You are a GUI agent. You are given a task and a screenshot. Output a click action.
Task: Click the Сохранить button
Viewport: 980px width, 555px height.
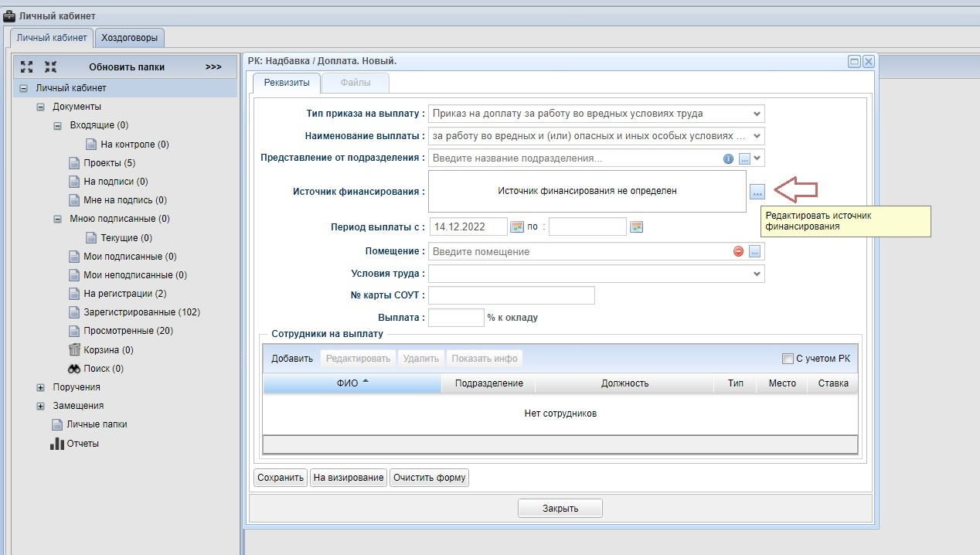(x=281, y=478)
